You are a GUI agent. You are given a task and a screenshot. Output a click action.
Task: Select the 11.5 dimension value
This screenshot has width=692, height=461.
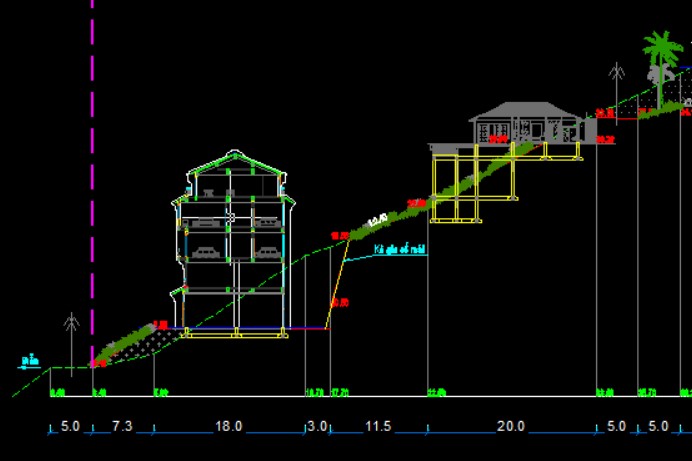378,426
